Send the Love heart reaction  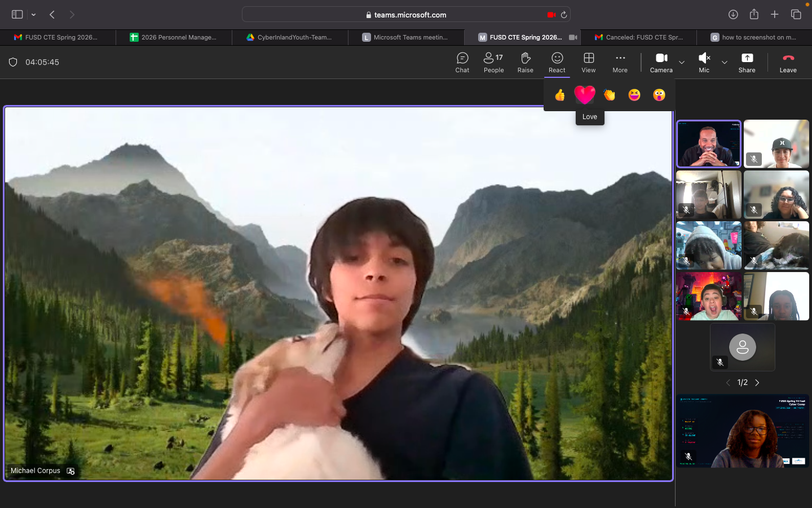(x=585, y=95)
